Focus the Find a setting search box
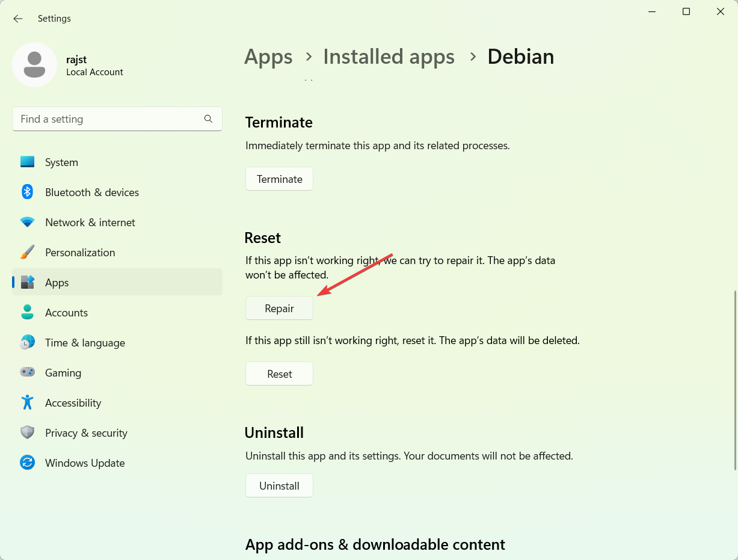The width and height of the screenshot is (738, 560). (108, 119)
